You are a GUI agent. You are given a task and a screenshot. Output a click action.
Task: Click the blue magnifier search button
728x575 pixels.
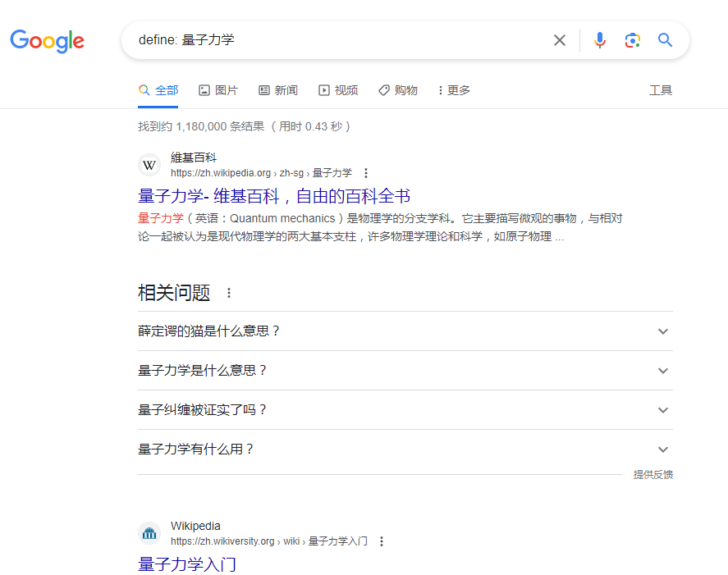[666, 40]
